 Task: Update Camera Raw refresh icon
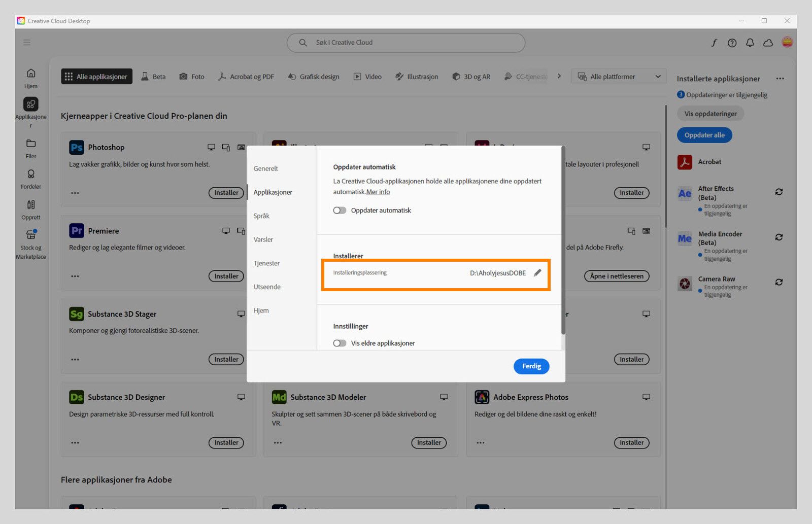click(779, 282)
